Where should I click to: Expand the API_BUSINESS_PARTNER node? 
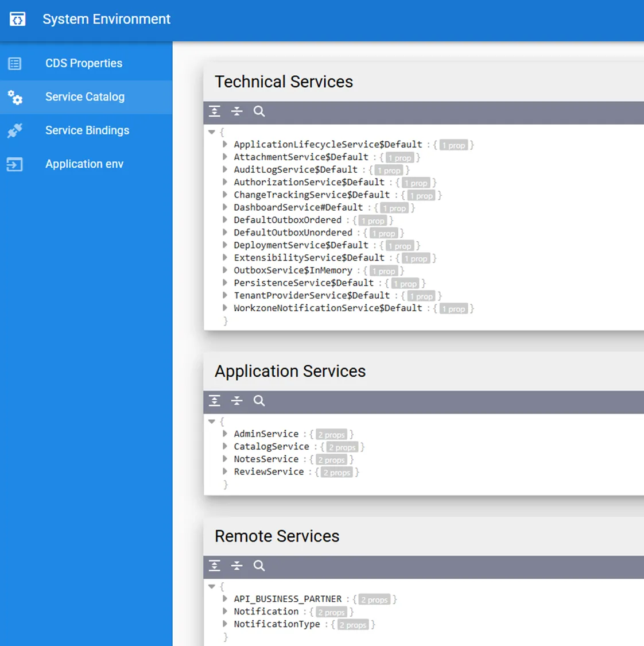tap(224, 599)
